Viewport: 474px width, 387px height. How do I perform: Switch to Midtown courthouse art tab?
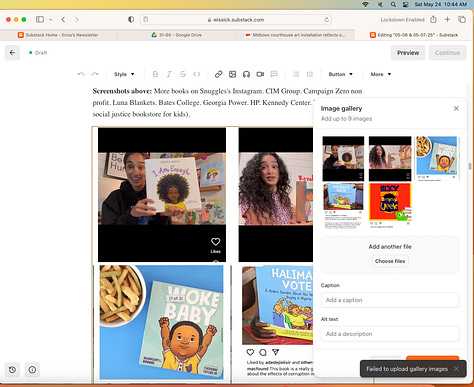click(295, 35)
